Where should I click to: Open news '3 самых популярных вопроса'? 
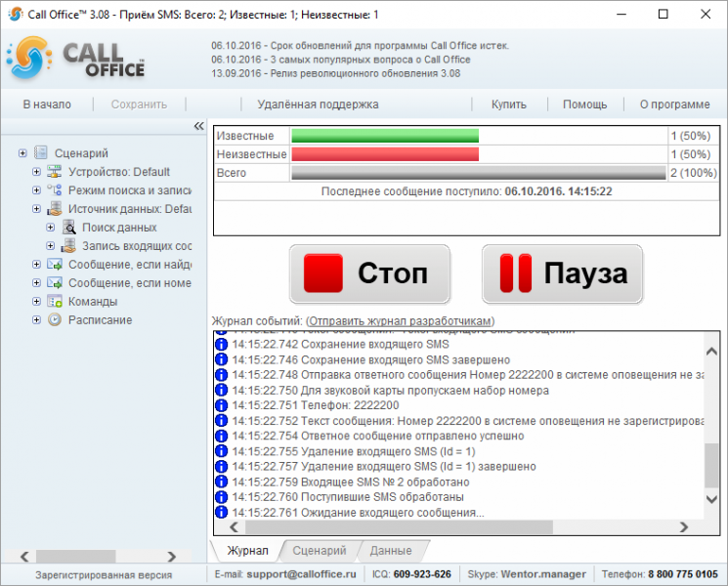pyautogui.click(x=341, y=60)
